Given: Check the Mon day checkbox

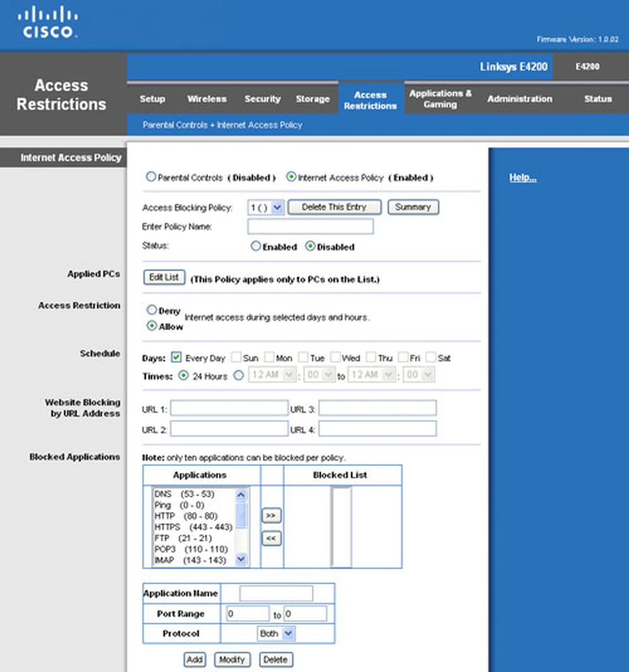Looking at the screenshot, I should coord(269,357).
